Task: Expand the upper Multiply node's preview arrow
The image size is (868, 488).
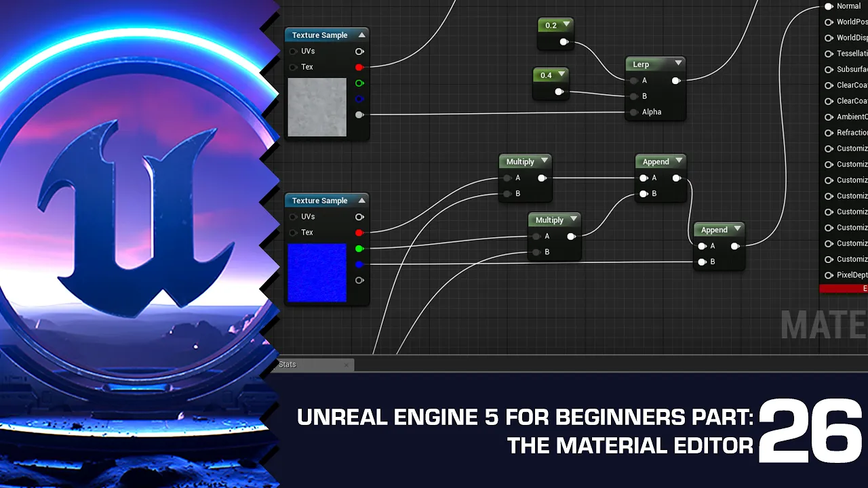Action: (544, 161)
